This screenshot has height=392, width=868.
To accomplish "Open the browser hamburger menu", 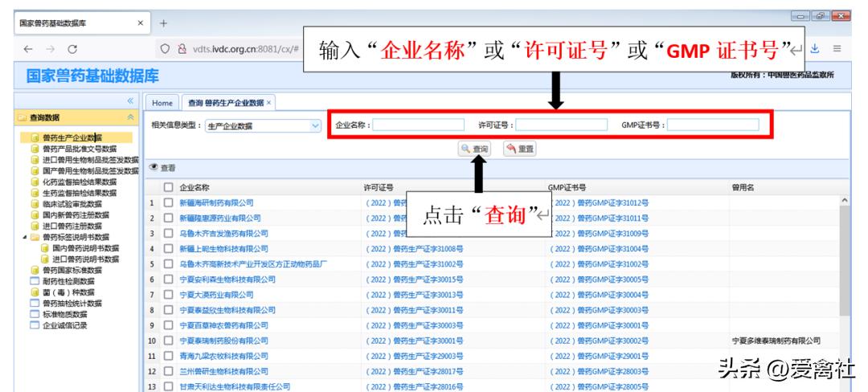I will (x=837, y=49).
